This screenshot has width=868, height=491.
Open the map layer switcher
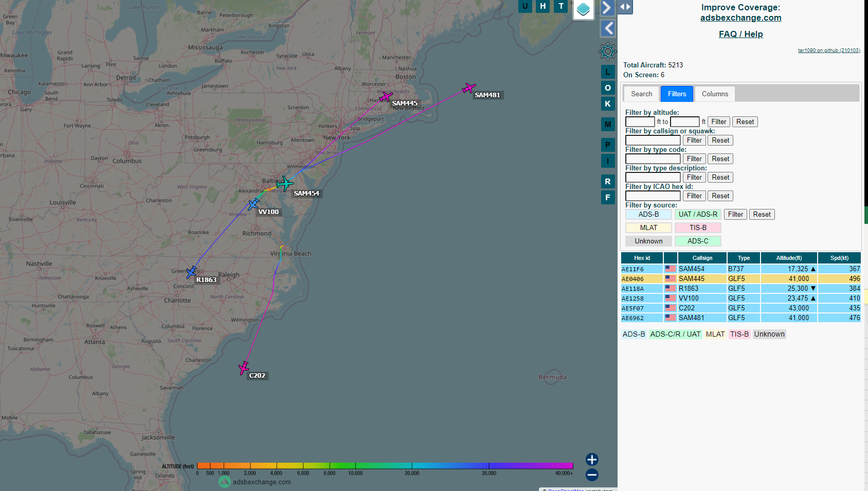(x=583, y=9)
